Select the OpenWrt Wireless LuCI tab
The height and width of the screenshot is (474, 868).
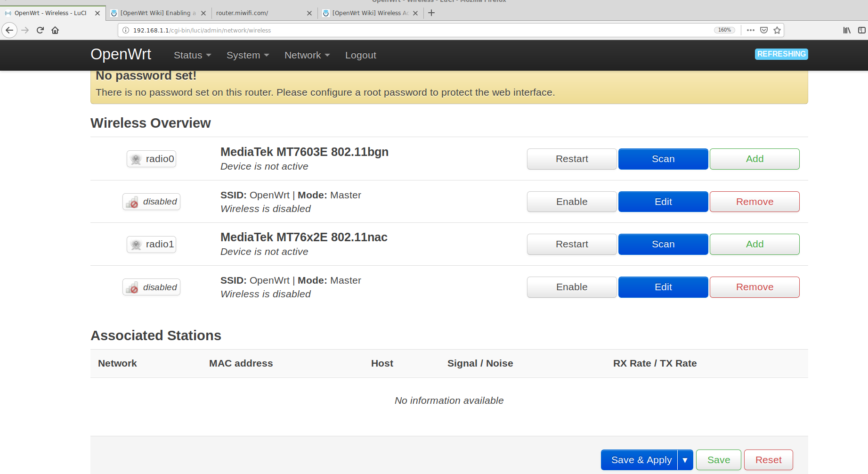[52, 13]
